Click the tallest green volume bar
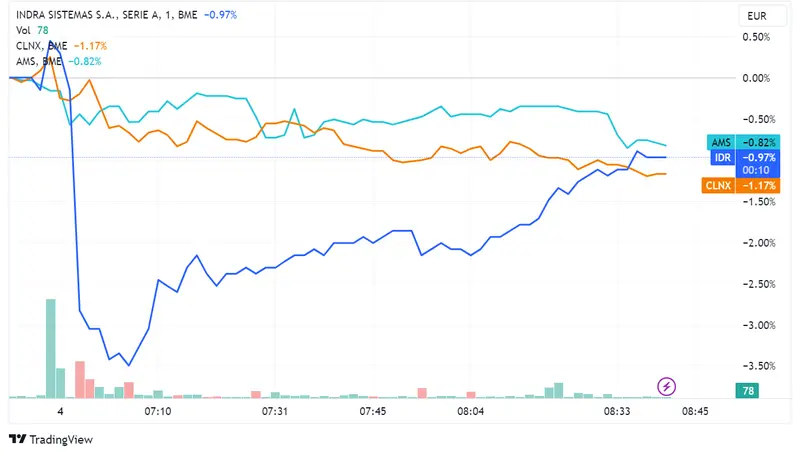Viewport: 800px width, 455px height. tap(50, 347)
